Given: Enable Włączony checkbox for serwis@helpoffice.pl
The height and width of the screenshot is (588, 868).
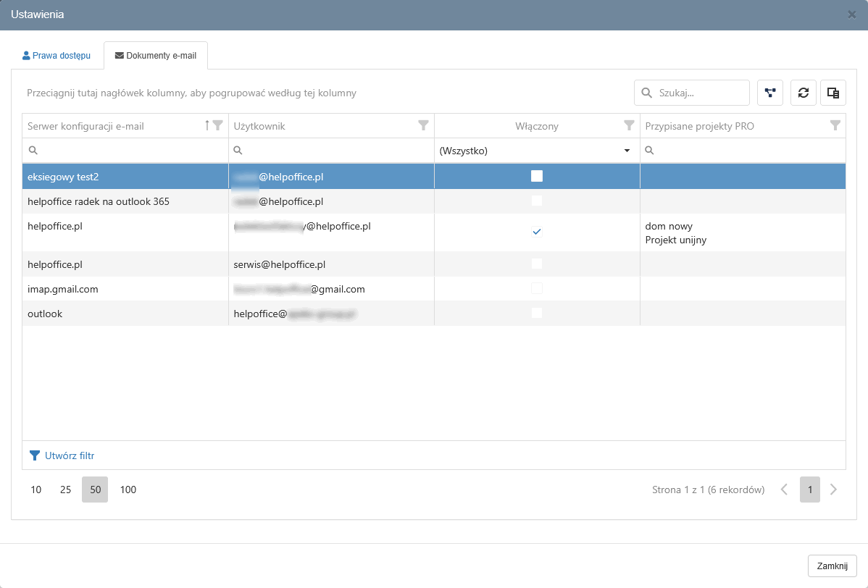Looking at the screenshot, I should 537,264.
